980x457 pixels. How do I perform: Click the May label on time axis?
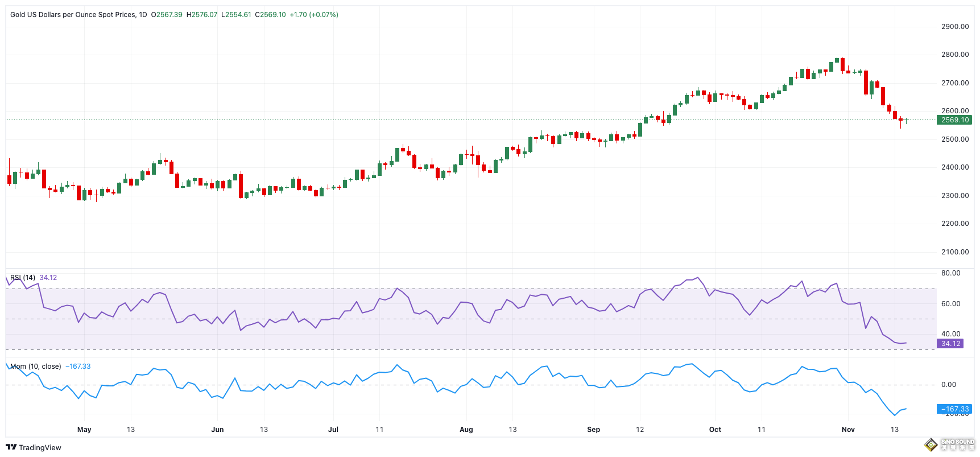[84, 430]
